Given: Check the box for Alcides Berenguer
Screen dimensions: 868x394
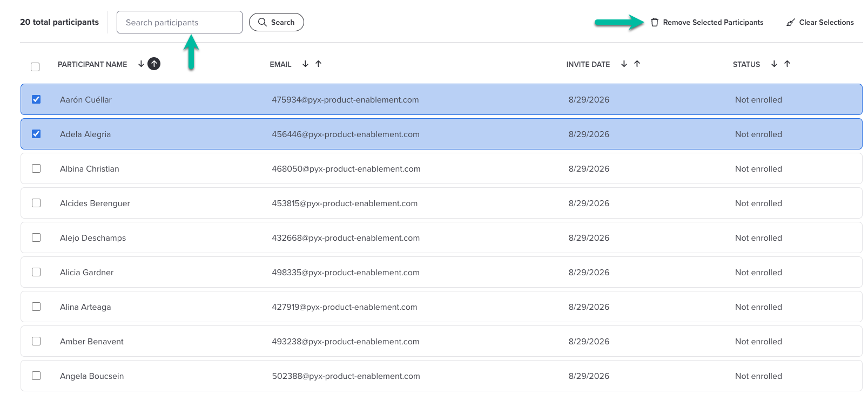Looking at the screenshot, I should (36, 203).
